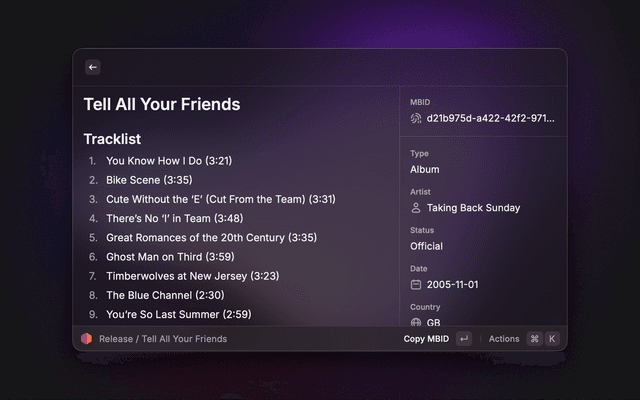Viewport: 640px width, 400px height.
Task: Go back using the arrow button
Action: click(93, 67)
